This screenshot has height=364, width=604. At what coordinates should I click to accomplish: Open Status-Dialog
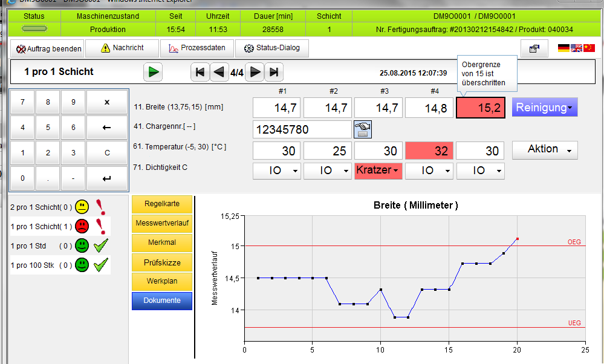272,48
